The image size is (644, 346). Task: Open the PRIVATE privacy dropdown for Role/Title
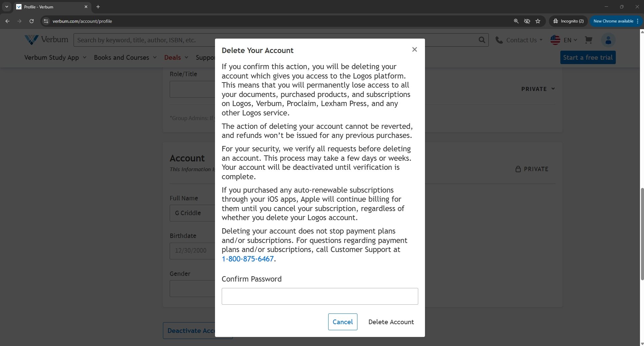pyautogui.click(x=538, y=89)
